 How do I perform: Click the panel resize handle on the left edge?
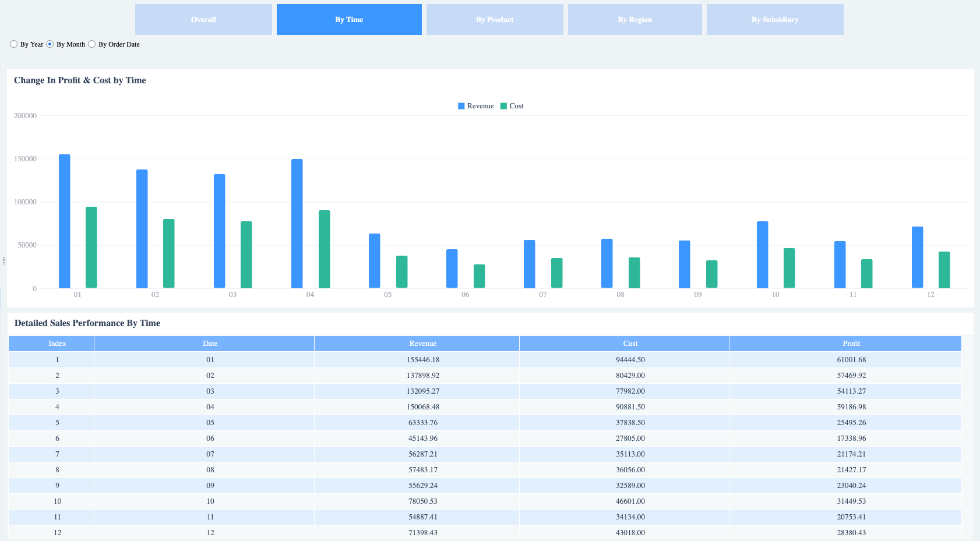pyautogui.click(x=4, y=260)
